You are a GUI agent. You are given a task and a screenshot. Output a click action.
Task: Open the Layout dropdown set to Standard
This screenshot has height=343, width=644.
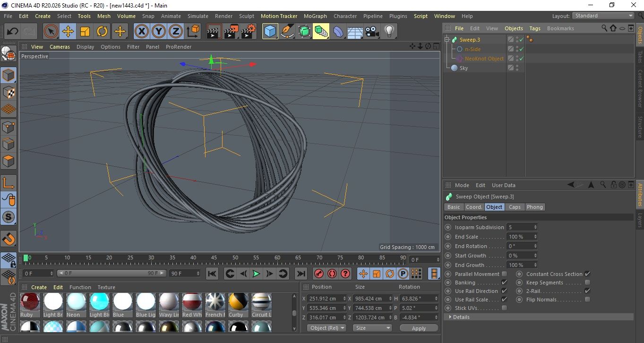tap(603, 16)
